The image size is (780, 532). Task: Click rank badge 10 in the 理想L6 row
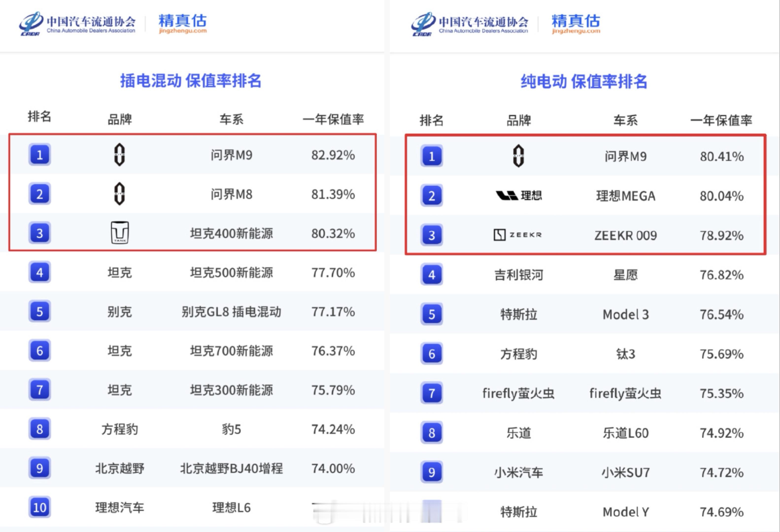point(40,507)
